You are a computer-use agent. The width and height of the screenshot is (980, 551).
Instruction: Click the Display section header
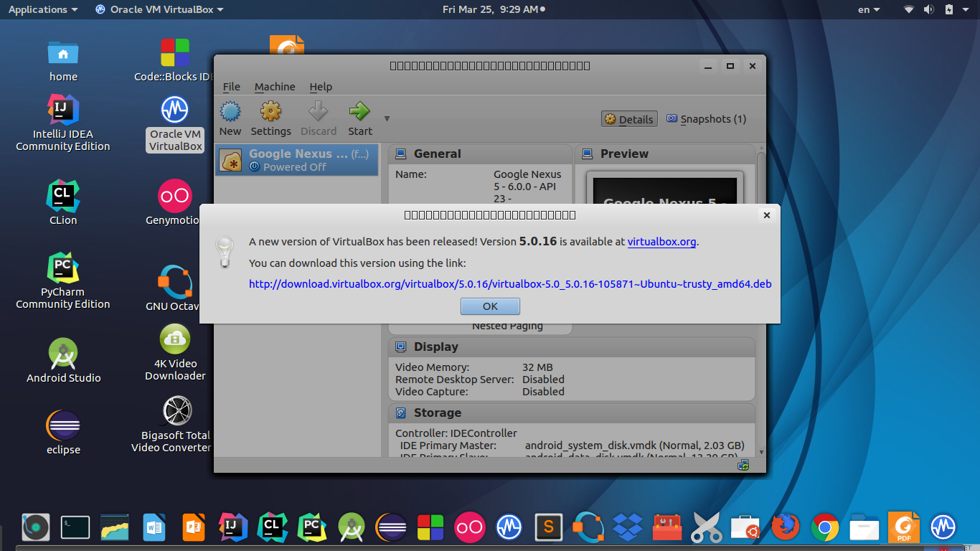tap(572, 347)
